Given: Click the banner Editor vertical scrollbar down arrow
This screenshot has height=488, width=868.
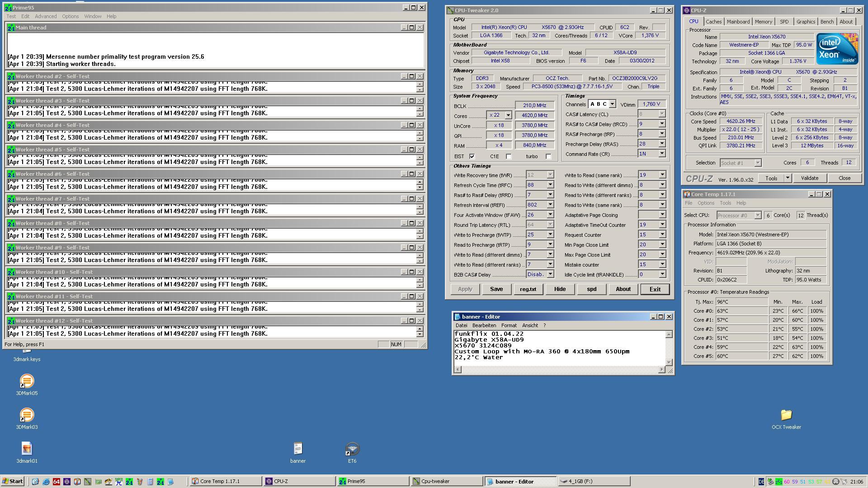Looking at the screenshot, I should coord(669,362).
